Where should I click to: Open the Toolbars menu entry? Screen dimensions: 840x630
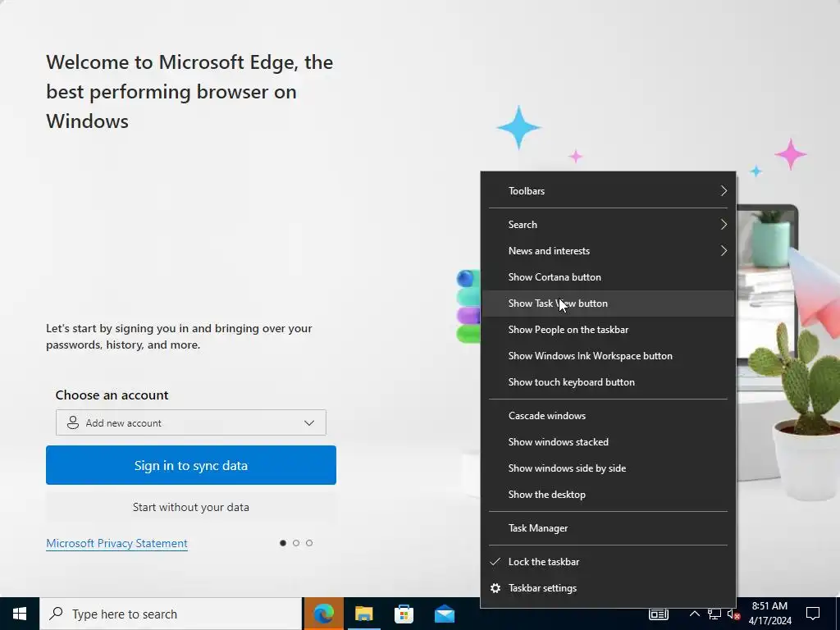pyautogui.click(x=608, y=190)
